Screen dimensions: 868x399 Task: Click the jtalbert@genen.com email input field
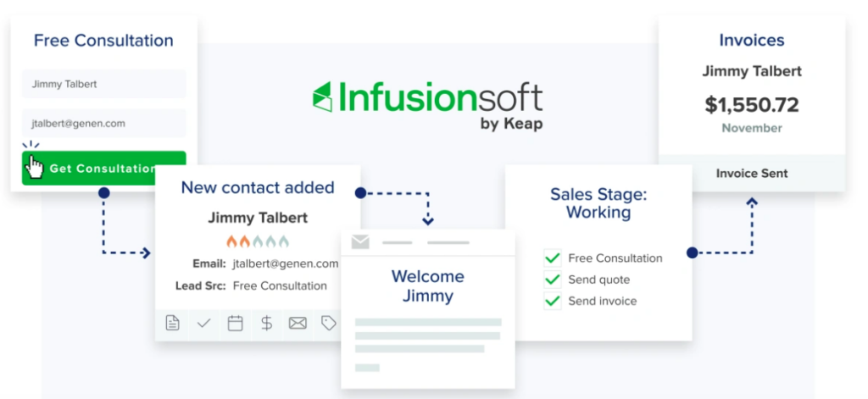point(103,123)
